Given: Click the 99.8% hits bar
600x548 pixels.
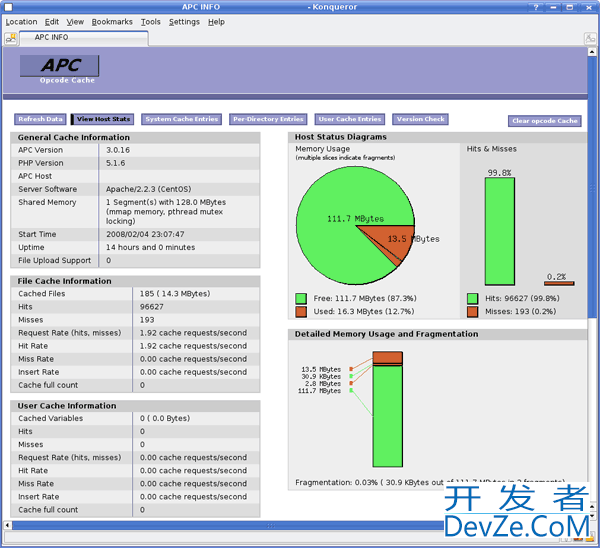Looking at the screenshot, I should pos(499,231).
